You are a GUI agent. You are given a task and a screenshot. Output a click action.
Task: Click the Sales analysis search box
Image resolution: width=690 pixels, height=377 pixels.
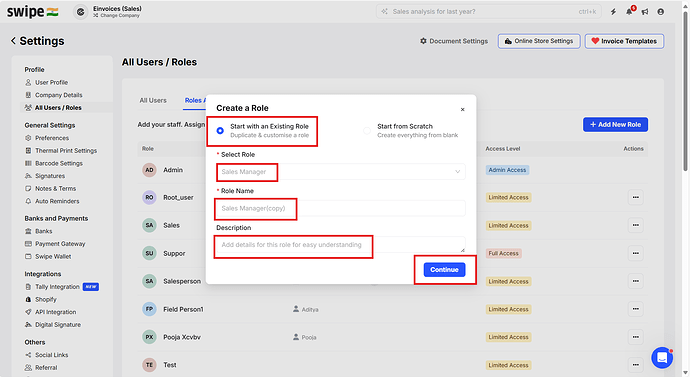[x=489, y=12]
